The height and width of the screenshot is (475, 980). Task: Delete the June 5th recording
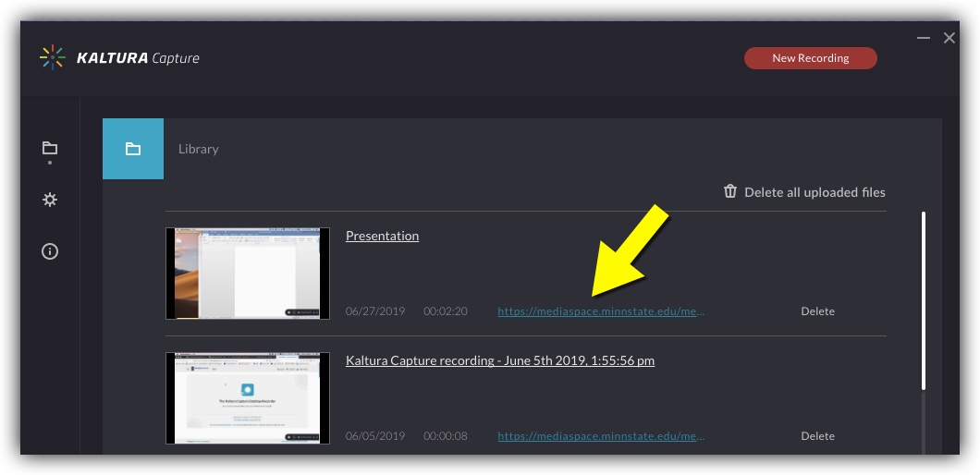click(817, 436)
